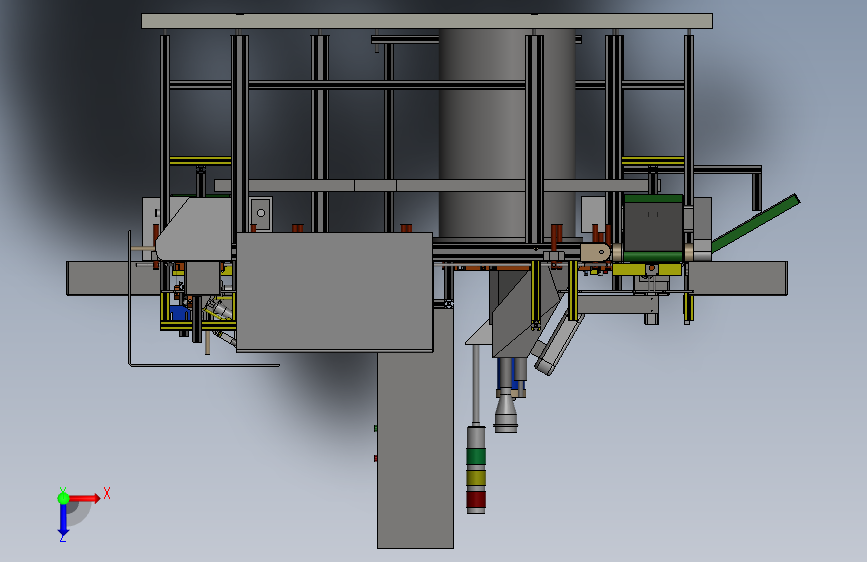The image size is (867, 562).
Task: Select the green-topped box on the right conveyor
Action: coord(653,227)
